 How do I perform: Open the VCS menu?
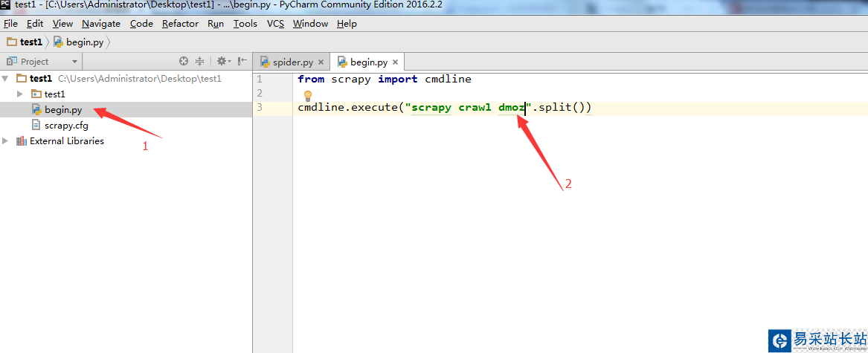(x=275, y=23)
